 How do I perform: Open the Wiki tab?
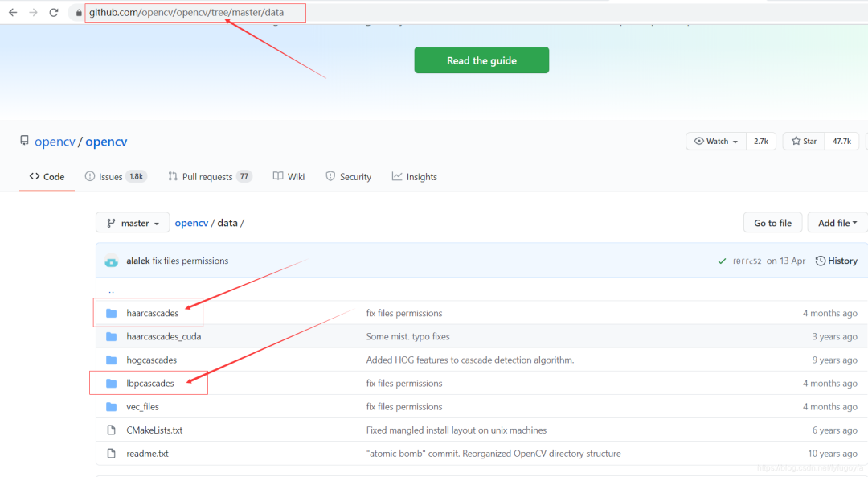(289, 176)
